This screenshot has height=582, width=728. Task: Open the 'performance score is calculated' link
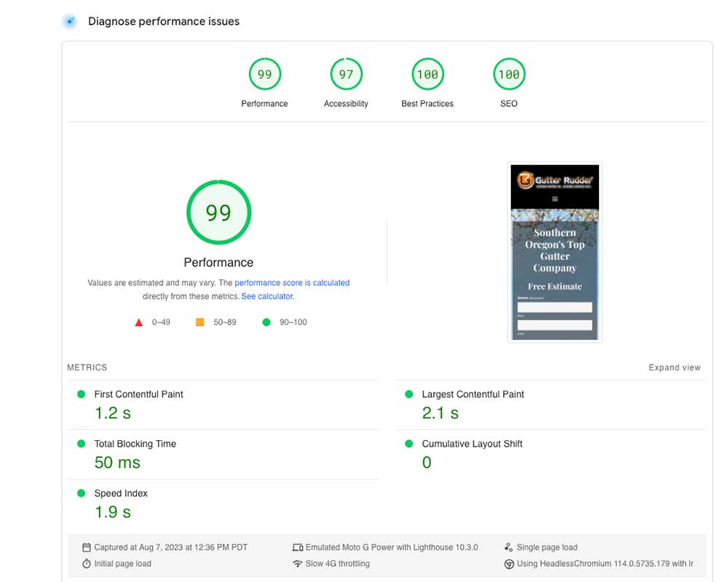(292, 283)
